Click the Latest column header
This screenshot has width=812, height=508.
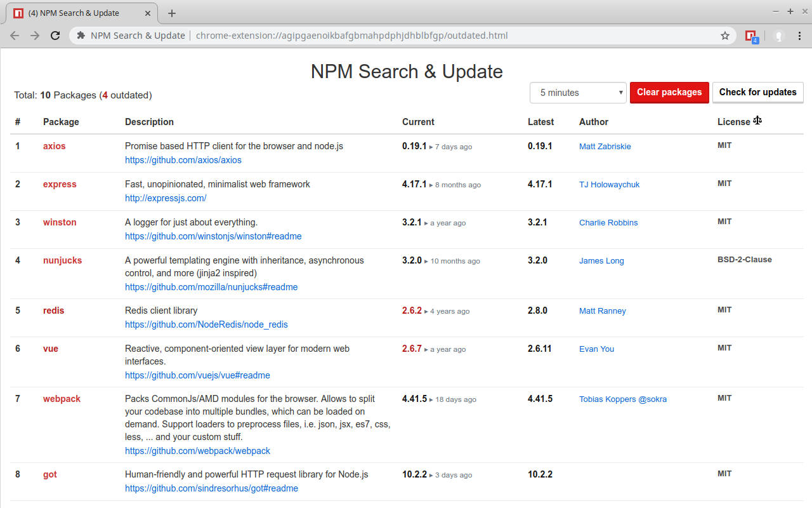coord(540,122)
